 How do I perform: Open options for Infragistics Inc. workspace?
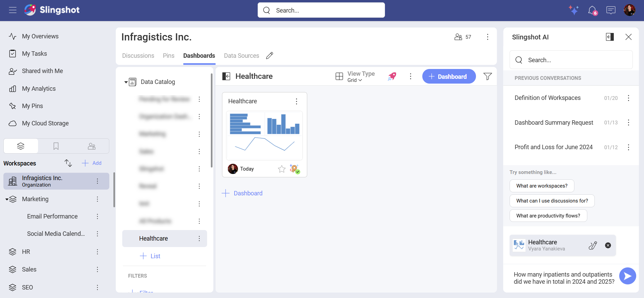click(97, 181)
